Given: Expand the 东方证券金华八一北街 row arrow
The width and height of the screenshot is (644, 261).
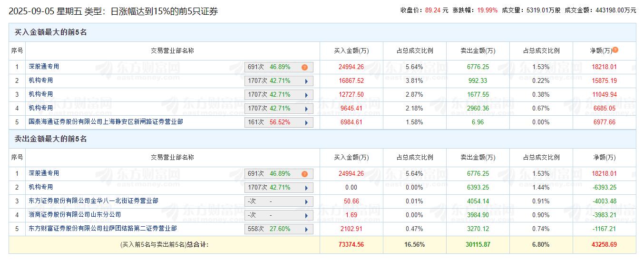Looking at the screenshot, I should 306,202.
